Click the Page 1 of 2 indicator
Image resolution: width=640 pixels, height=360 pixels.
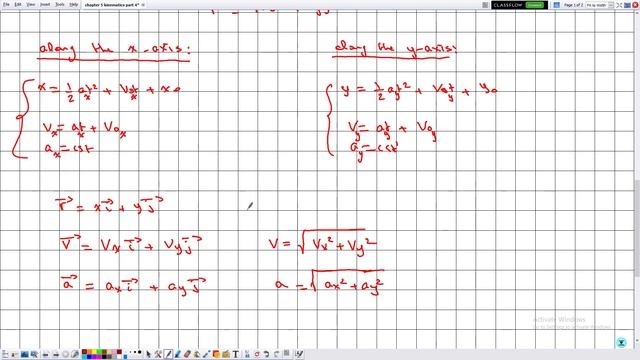click(x=573, y=5)
